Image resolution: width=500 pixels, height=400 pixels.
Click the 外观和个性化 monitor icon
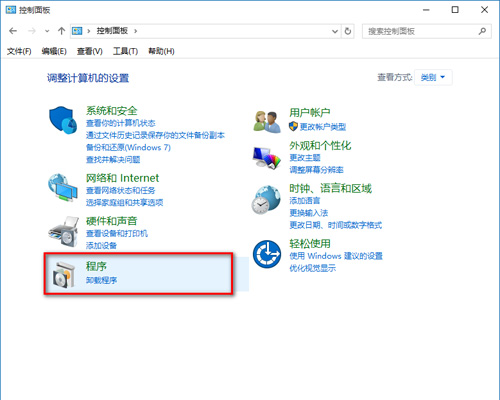(x=266, y=158)
